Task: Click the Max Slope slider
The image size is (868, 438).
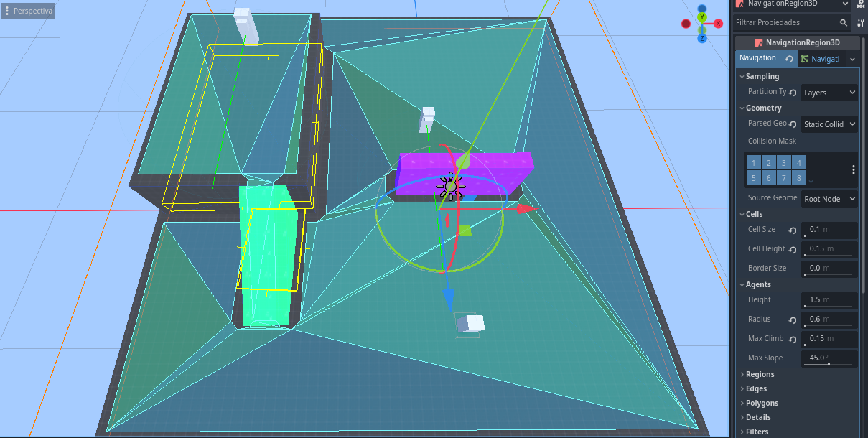Action: click(829, 364)
